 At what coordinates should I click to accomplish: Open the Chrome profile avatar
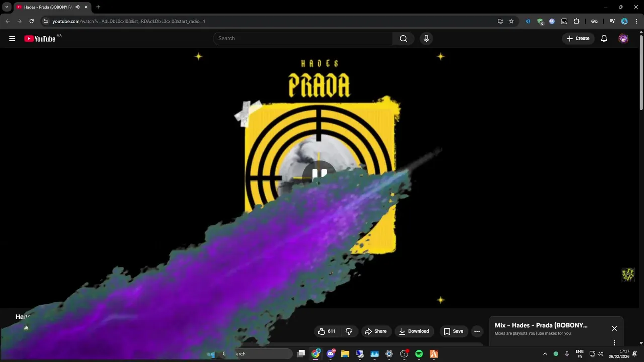coord(624,21)
